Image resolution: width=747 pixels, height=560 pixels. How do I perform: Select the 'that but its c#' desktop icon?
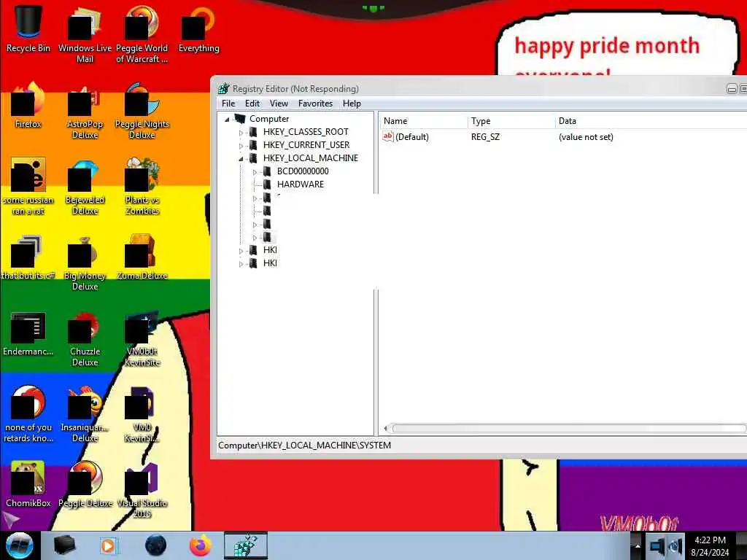(x=28, y=257)
